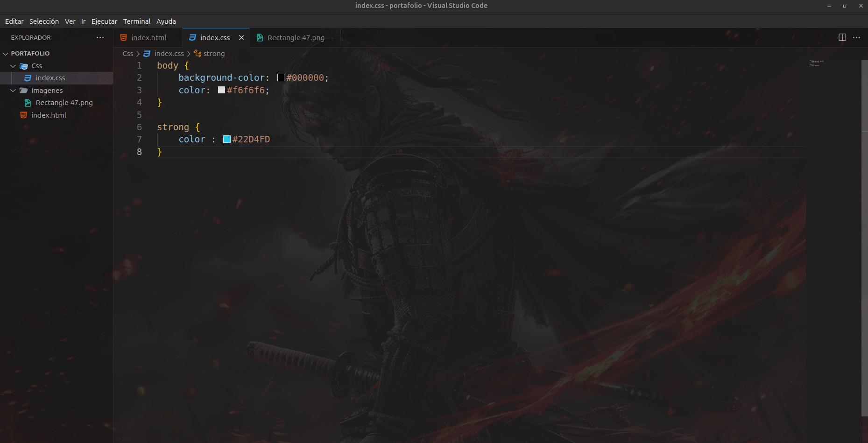Viewport: 868px width, 443px height.
Task: Open the Ver menu
Action: click(70, 21)
